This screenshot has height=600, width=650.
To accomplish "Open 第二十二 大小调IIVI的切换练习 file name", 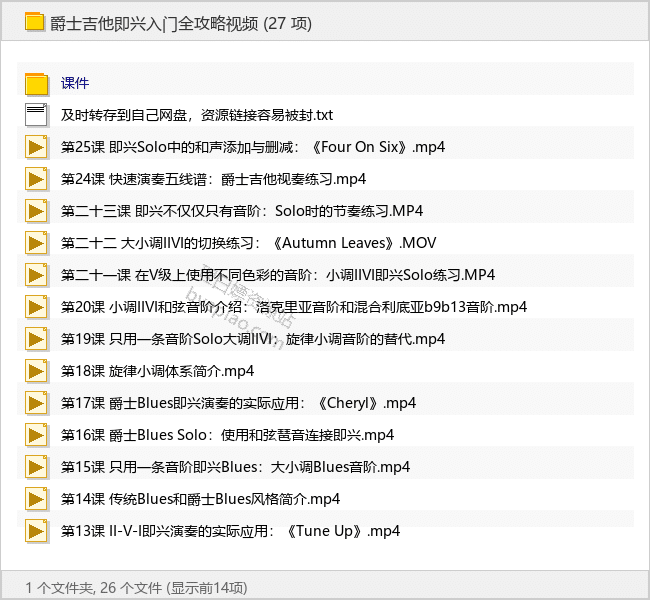I will click(x=249, y=243).
